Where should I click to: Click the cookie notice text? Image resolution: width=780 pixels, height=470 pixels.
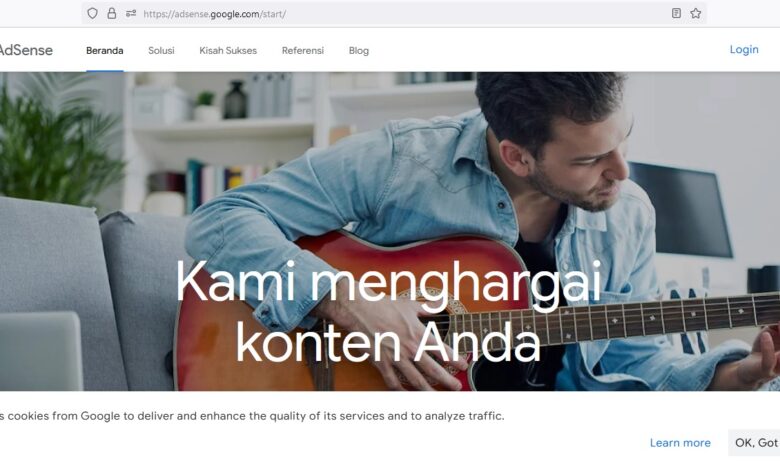coord(252,416)
